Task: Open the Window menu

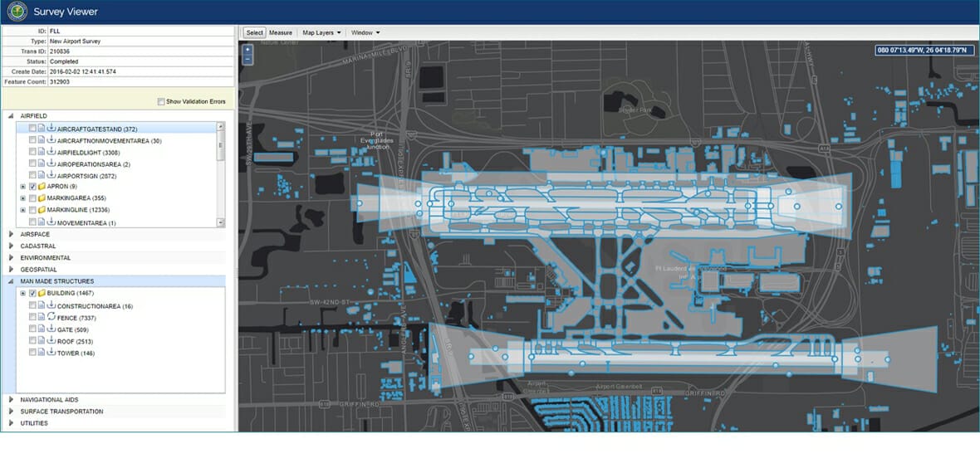Action: 365,33
